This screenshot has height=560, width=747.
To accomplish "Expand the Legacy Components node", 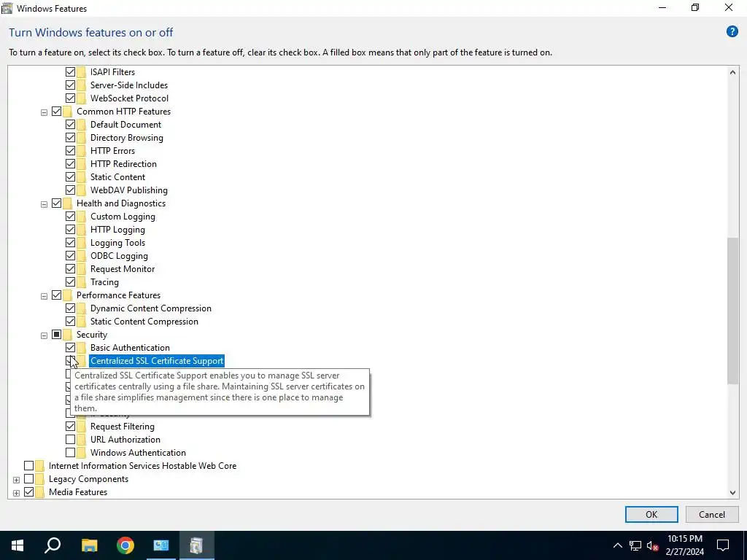I will tap(16, 480).
